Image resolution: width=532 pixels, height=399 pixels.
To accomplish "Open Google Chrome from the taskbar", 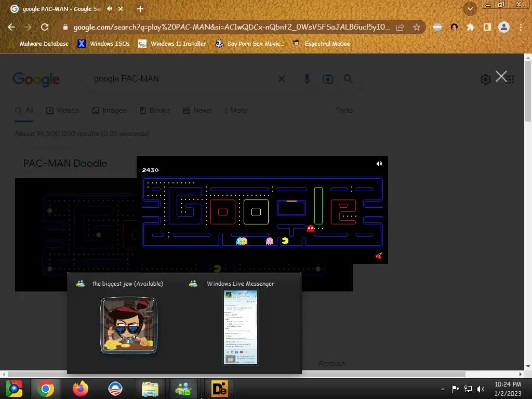I will [46, 389].
